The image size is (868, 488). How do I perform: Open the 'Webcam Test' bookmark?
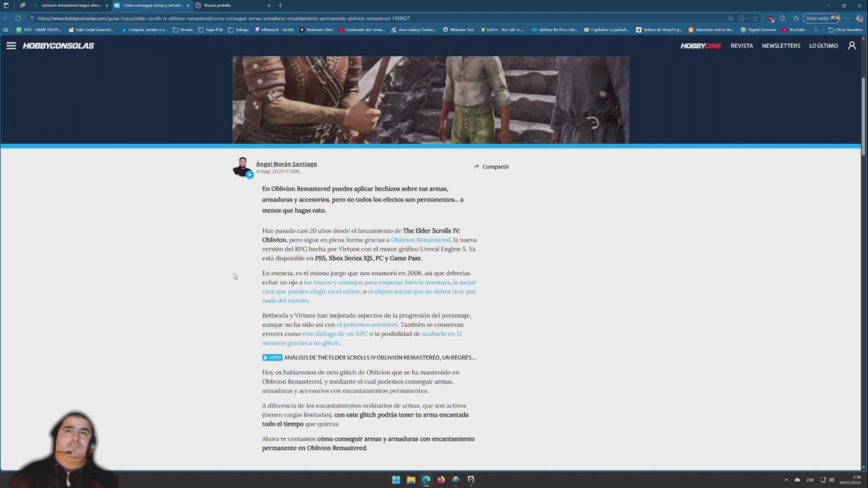point(458,30)
